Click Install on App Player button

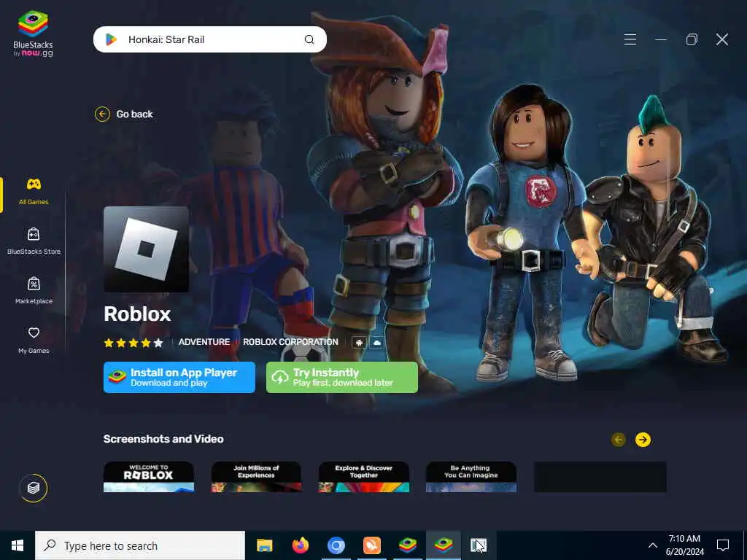(x=179, y=377)
